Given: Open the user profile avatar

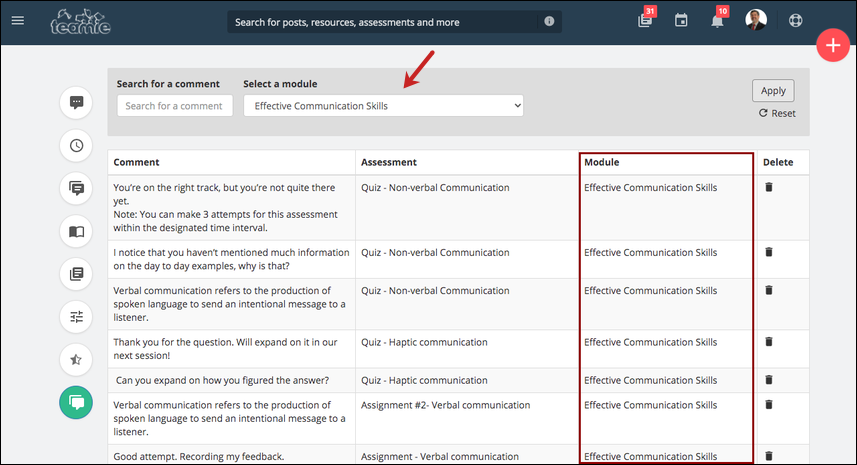Looking at the screenshot, I should pos(756,20).
